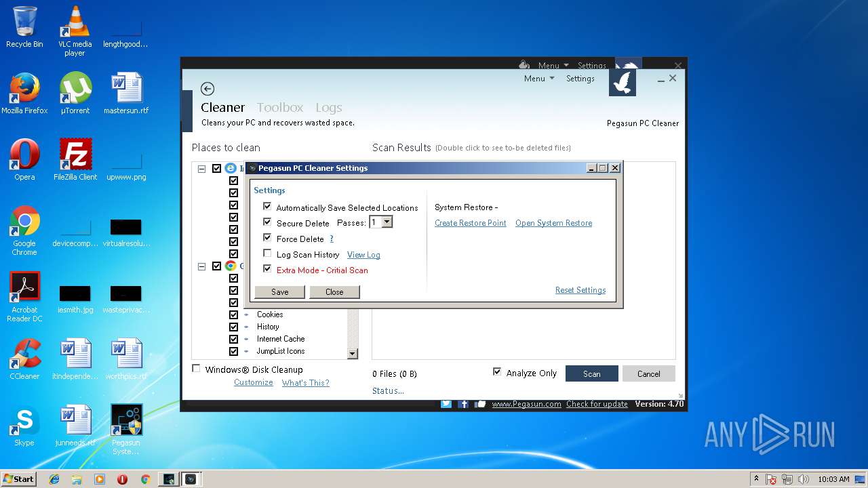This screenshot has height=488, width=868.
Task: Launch Opera desktop shortcut
Action: coord(24,160)
